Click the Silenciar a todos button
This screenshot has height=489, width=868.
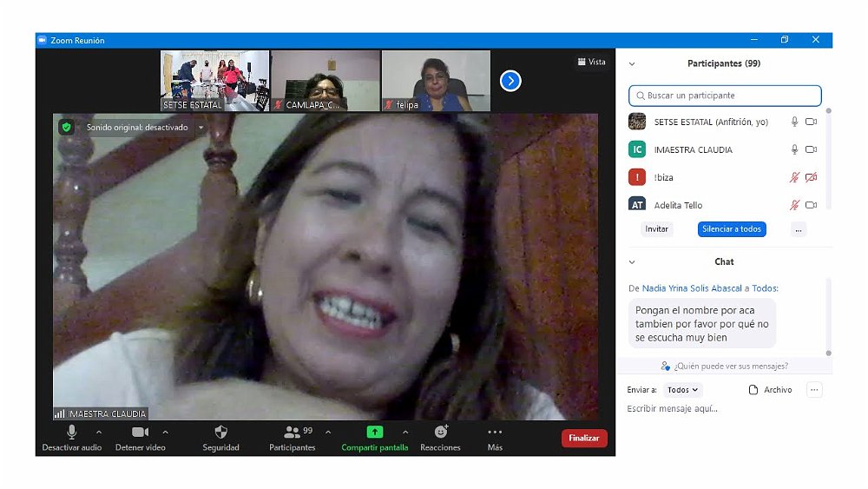coord(731,229)
